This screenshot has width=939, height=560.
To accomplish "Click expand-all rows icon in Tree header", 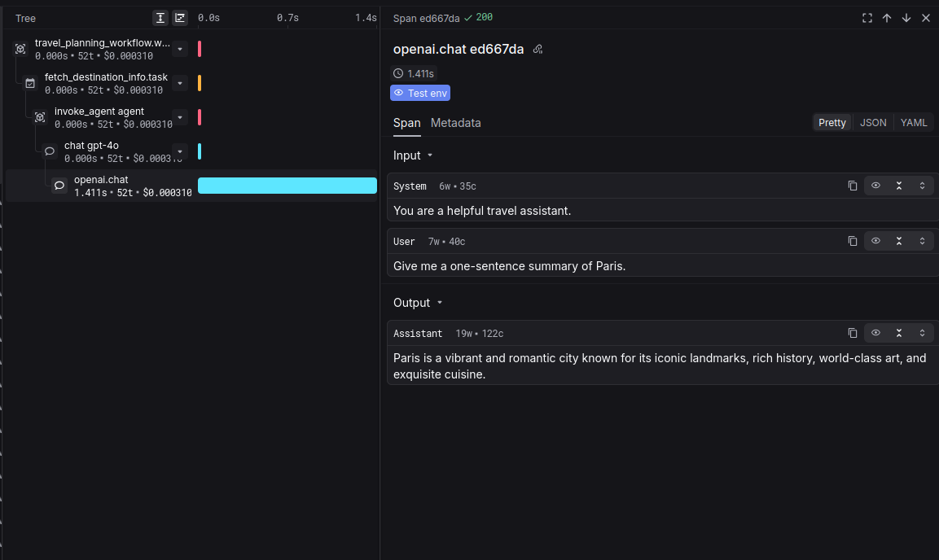I will coord(160,18).
